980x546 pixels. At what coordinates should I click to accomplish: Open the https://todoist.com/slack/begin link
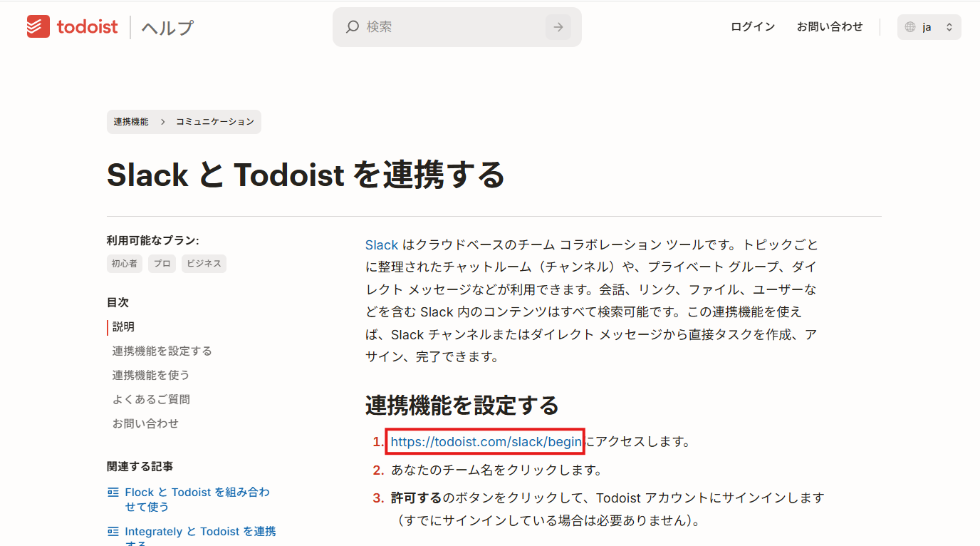coord(486,442)
